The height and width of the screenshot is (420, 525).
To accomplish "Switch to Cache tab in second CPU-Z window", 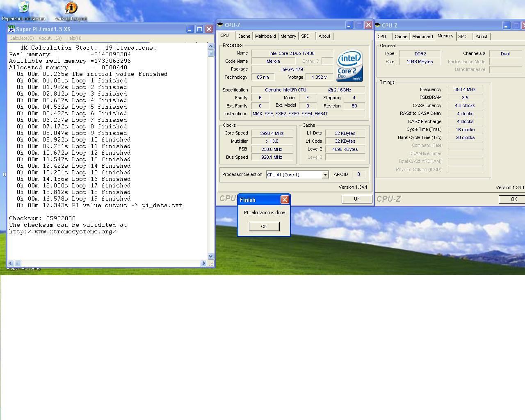I will (401, 37).
